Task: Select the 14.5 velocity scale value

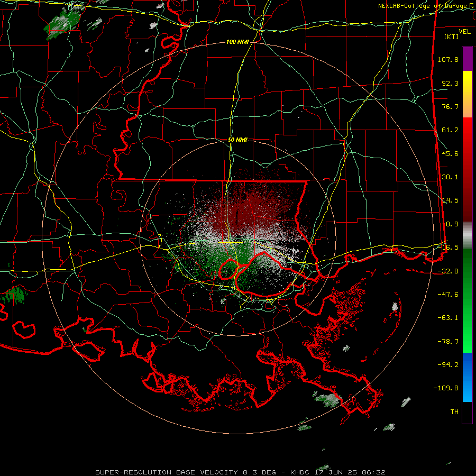Action: click(x=450, y=200)
